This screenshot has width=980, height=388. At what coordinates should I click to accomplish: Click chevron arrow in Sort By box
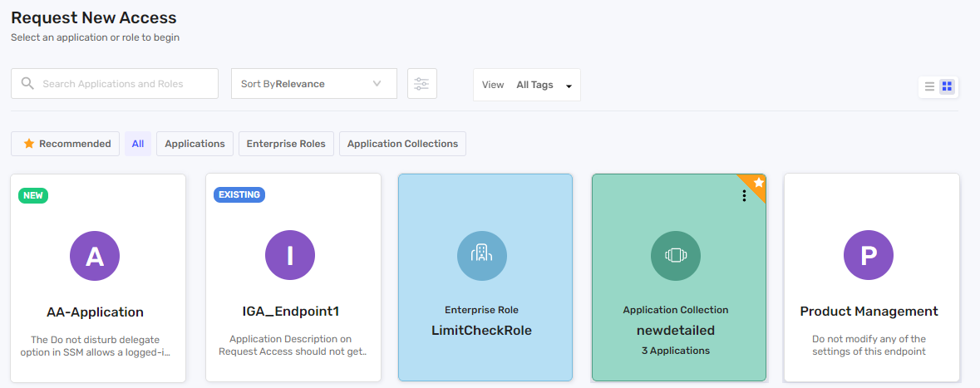[377, 84]
